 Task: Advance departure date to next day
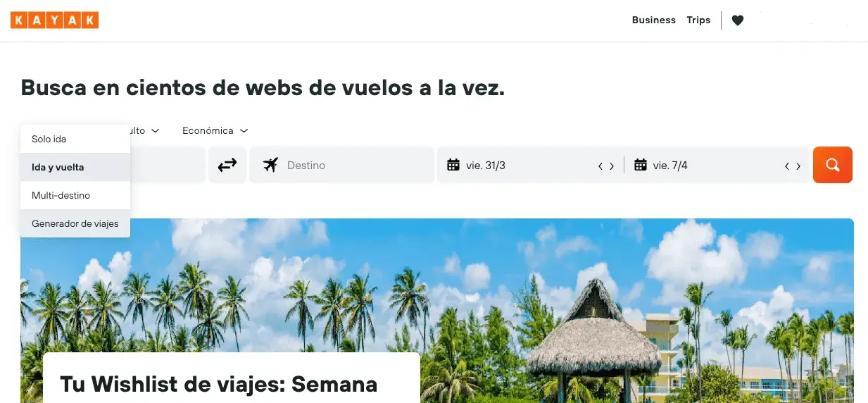[612, 166]
